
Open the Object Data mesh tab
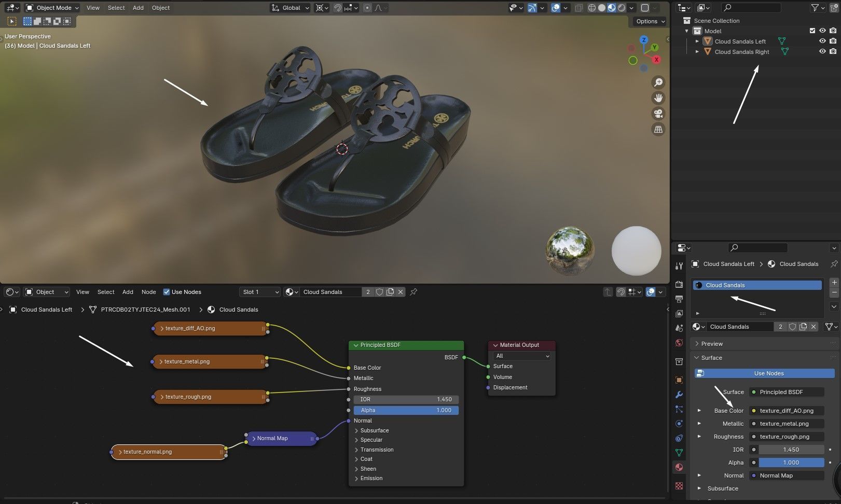(x=679, y=453)
